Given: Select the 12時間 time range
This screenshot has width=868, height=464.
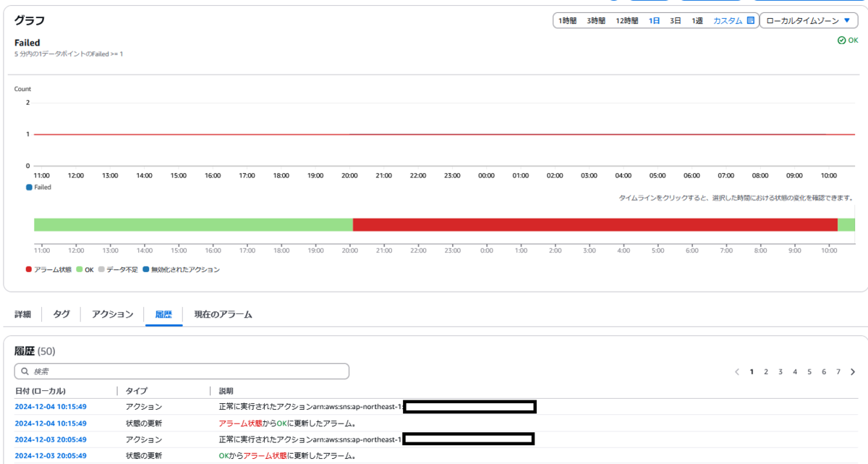Looking at the screenshot, I should (626, 21).
